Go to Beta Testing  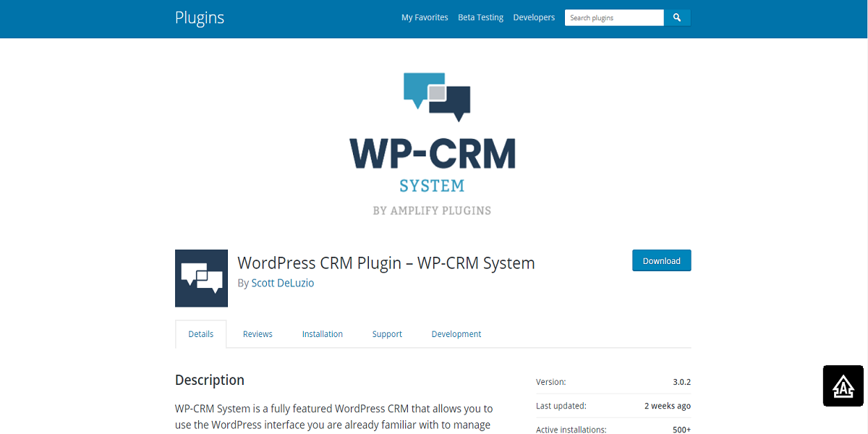(x=480, y=17)
